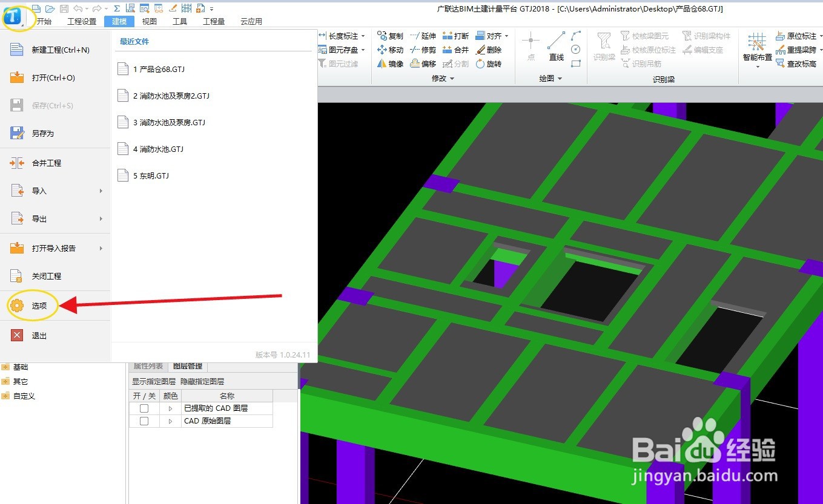Click the grid lines icon in quick access toolbar

coord(187,8)
